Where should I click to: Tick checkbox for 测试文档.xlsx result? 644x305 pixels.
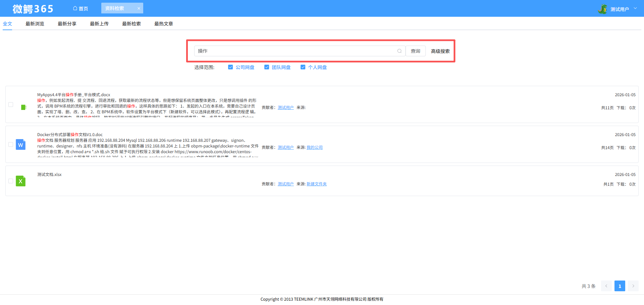click(x=11, y=181)
